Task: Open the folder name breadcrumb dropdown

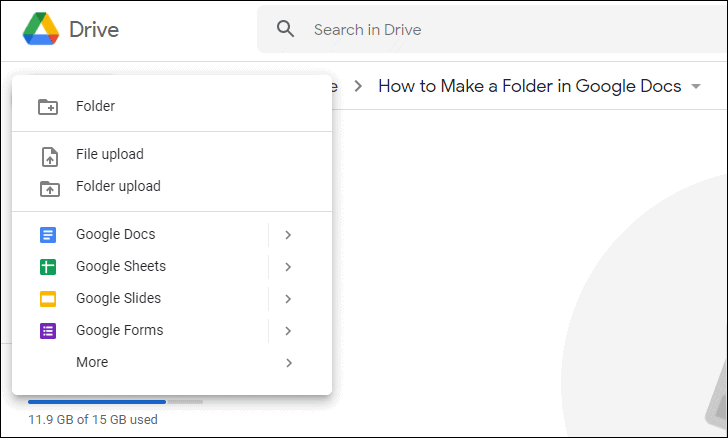Action: pos(696,86)
